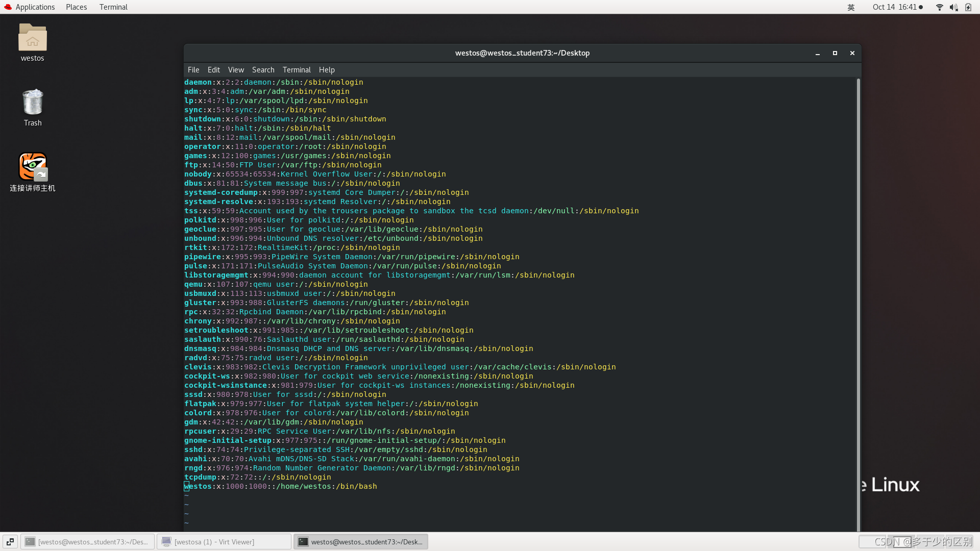
Task: Open the terminal Help menu
Action: click(327, 70)
